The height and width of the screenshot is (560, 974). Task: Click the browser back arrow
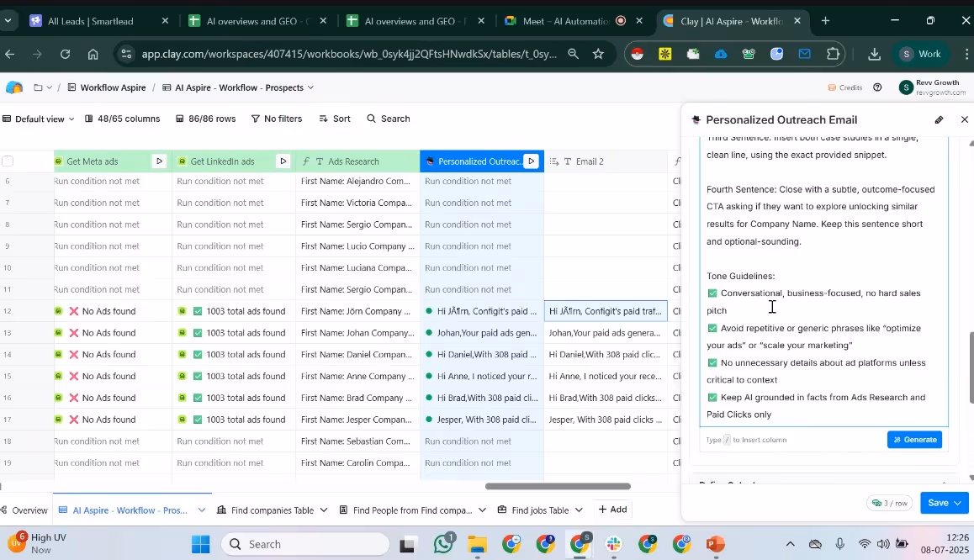pyautogui.click(x=10, y=54)
